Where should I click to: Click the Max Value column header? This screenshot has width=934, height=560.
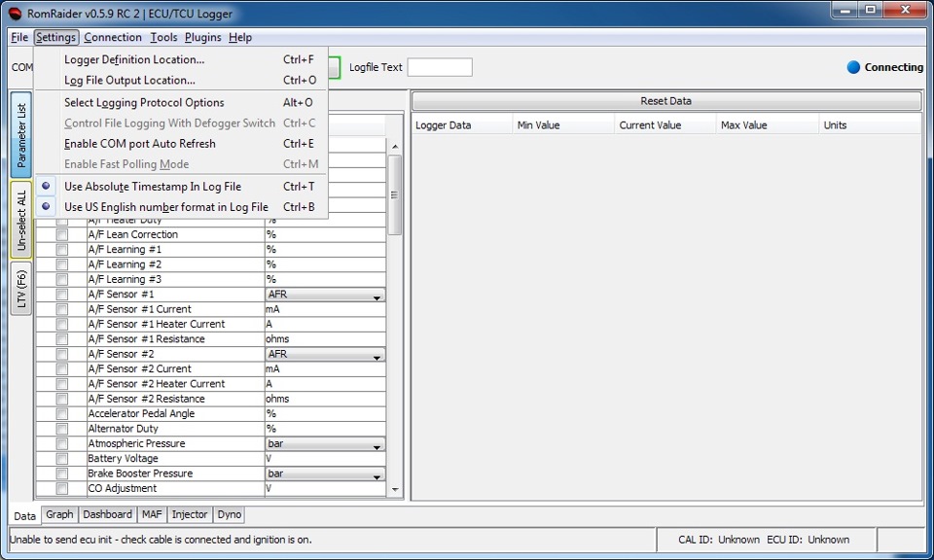click(x=768, y=125)
